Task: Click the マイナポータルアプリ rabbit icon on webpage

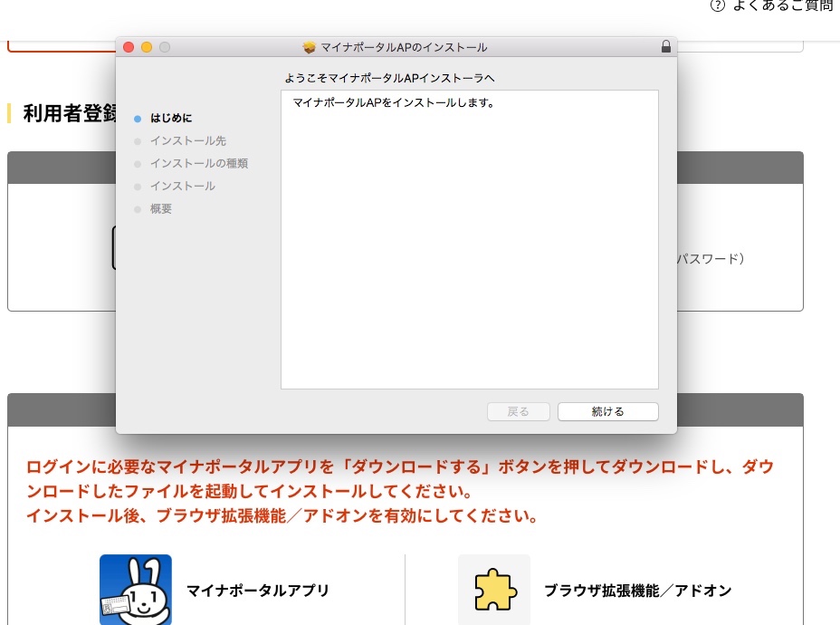Action: click(136, 589)
